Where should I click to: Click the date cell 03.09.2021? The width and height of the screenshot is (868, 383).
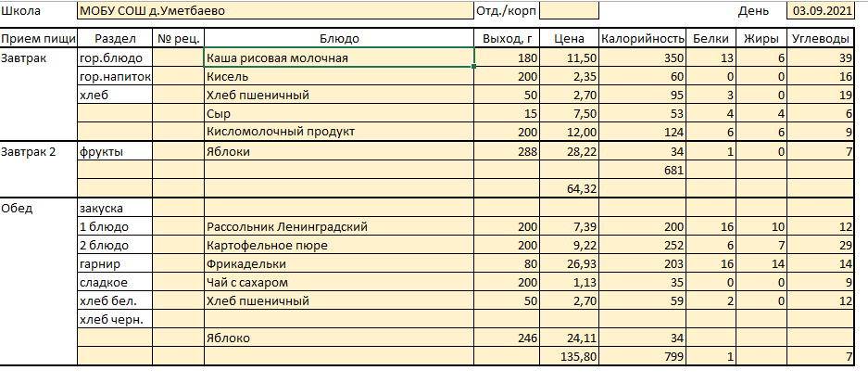point(820,11)
